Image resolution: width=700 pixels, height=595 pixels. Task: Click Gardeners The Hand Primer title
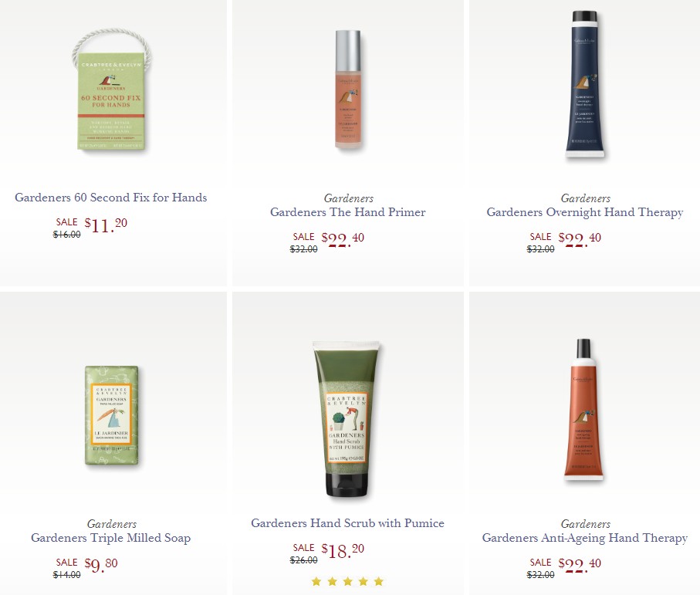pyautogui.click(x=348, y=212)
